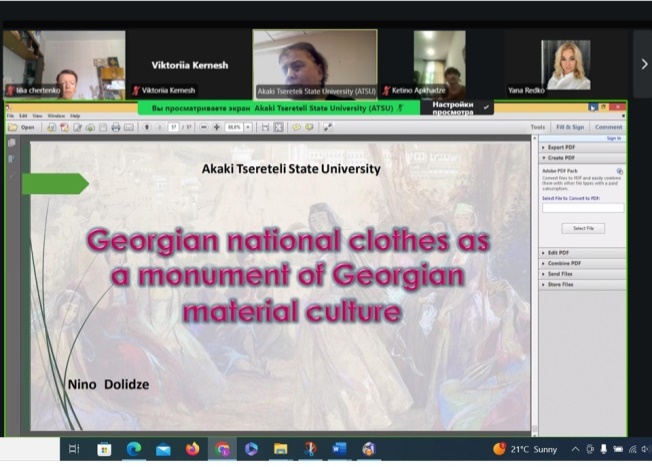Open the Comment pane tab
652x467 pixels.
pos(608,127)
